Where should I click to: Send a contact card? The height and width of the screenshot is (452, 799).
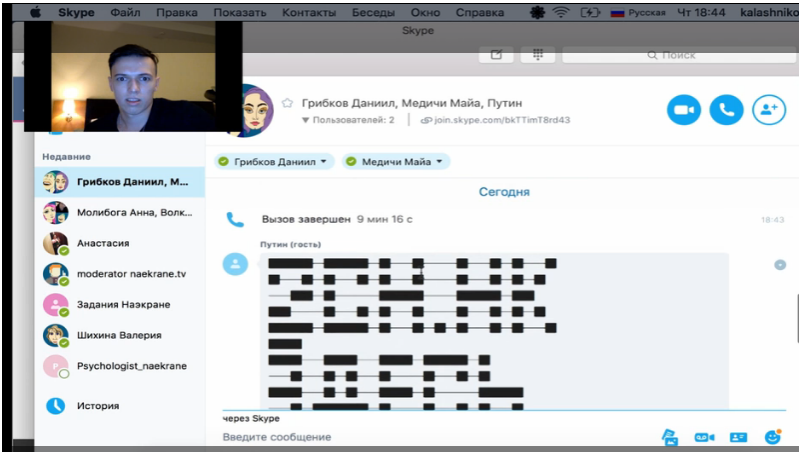coord(738,437)
